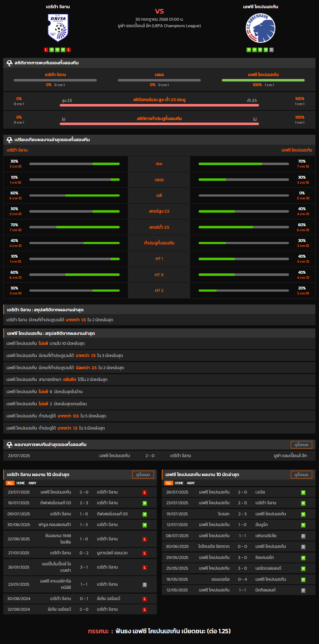Click the เดริต้า จิลาน team name above the Drita crest

click(x=58, y=7)
